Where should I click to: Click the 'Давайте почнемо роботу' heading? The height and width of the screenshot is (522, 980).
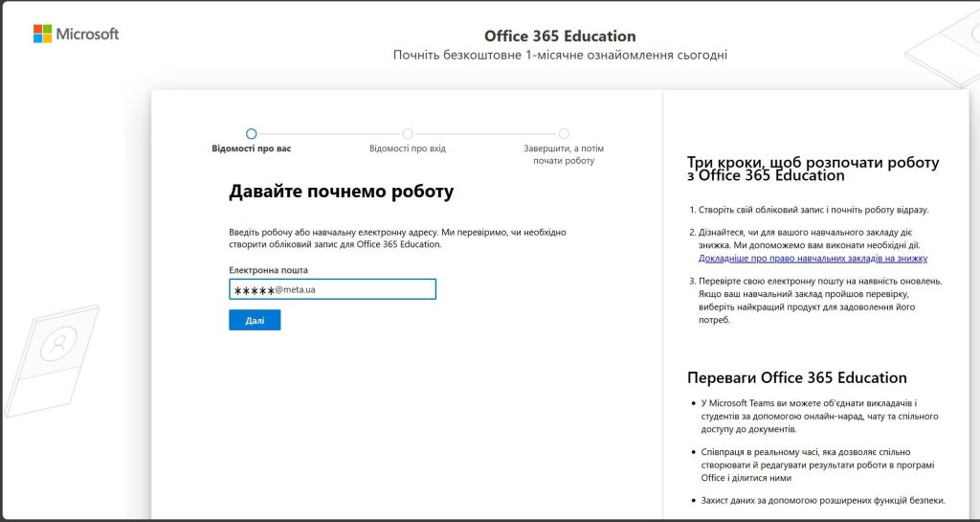[x=342, y=192]
